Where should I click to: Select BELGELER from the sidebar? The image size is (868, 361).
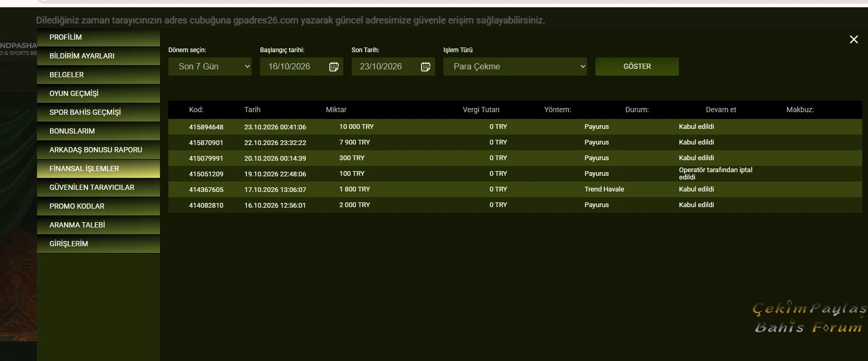(98, 75)
